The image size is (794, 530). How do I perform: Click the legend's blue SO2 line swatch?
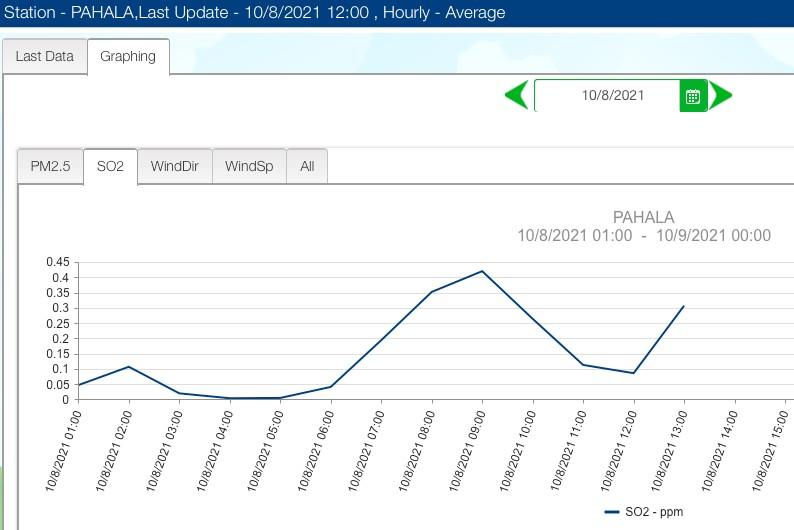[612, 512]
